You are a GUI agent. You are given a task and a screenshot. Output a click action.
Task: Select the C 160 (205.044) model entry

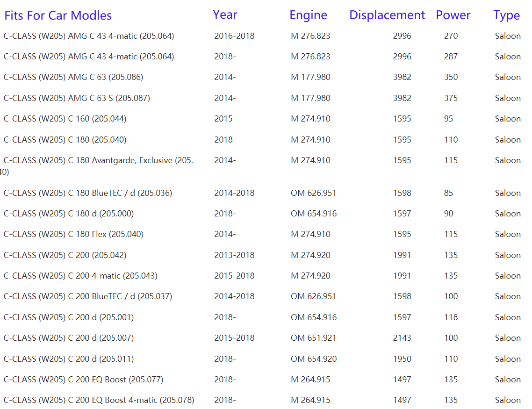click(65, 119)
